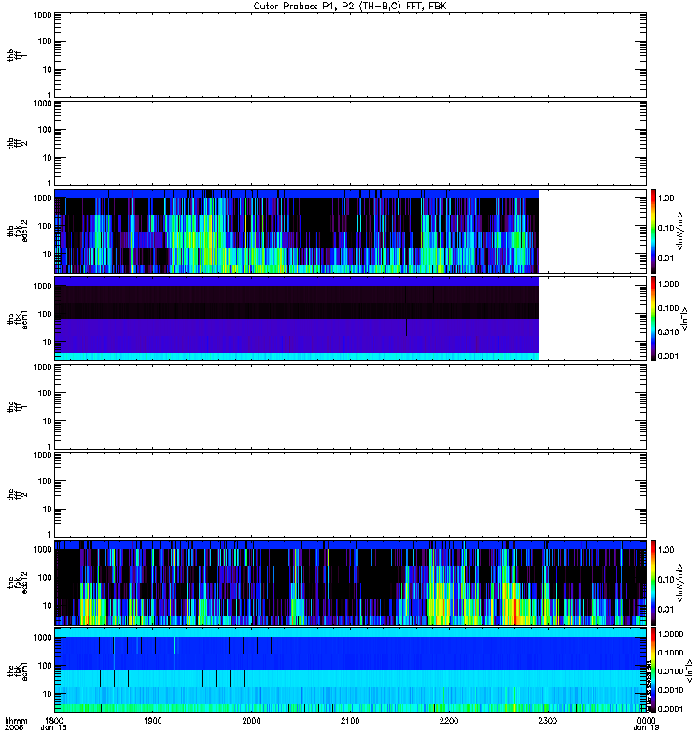This screenshot has width=700, height=747.
Task: Click the '10' y-axis tick of thc fft 2
Action: [48, 509]
